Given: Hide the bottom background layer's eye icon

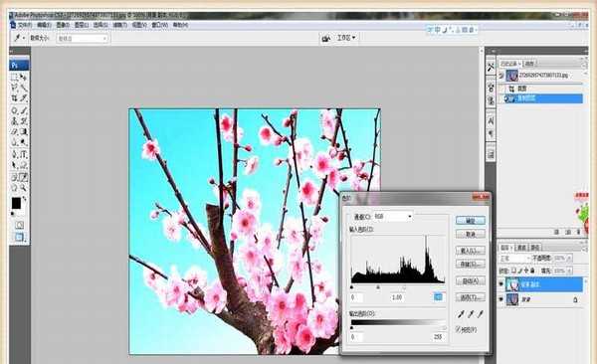Looking at the screenshot, I should click(501, 299).
